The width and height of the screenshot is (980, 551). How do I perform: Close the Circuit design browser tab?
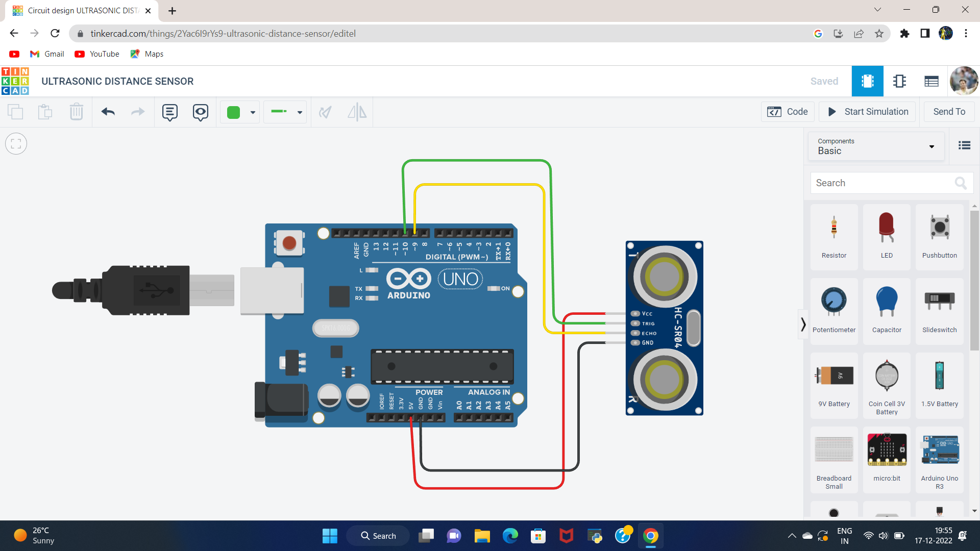point(148,11)
